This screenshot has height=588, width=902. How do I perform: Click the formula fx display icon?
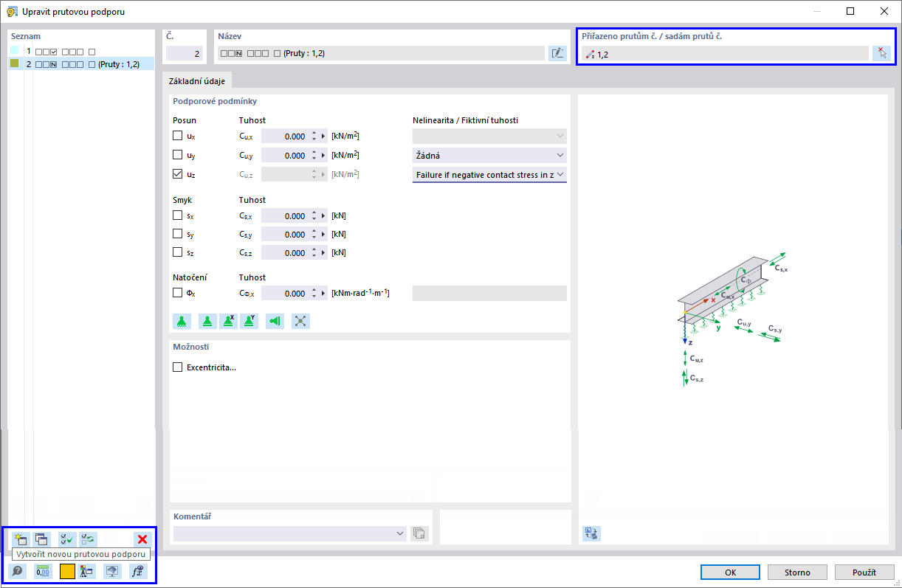(138, 570)
